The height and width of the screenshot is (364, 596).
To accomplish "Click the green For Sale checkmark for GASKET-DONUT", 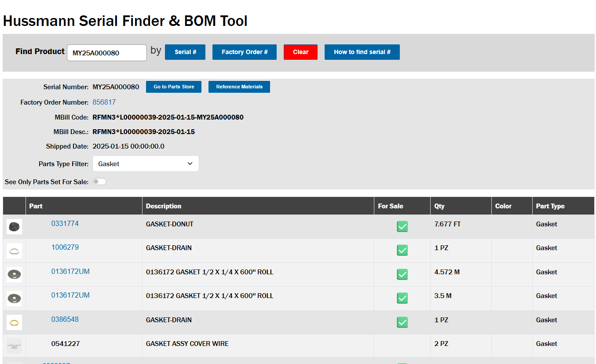I will coord(402,226).
